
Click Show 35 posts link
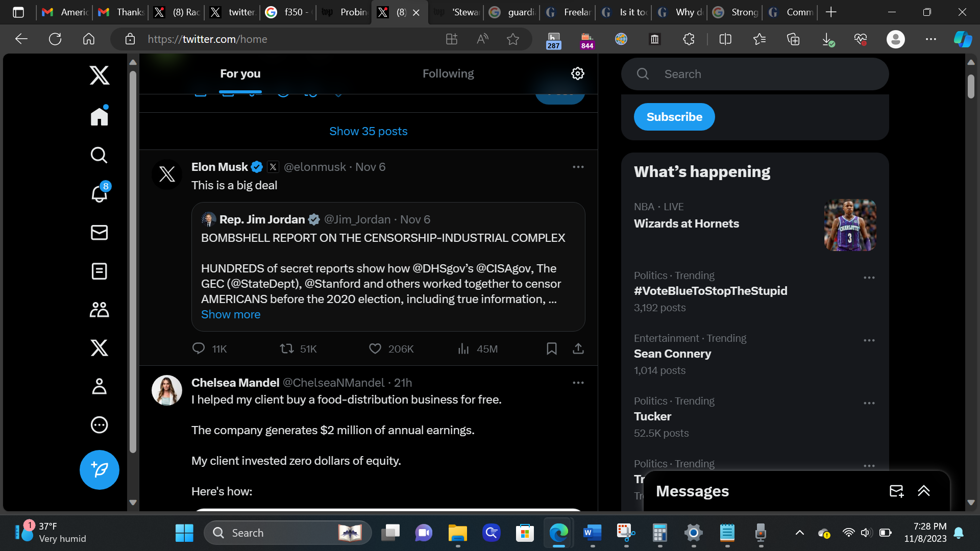point(368,131)
